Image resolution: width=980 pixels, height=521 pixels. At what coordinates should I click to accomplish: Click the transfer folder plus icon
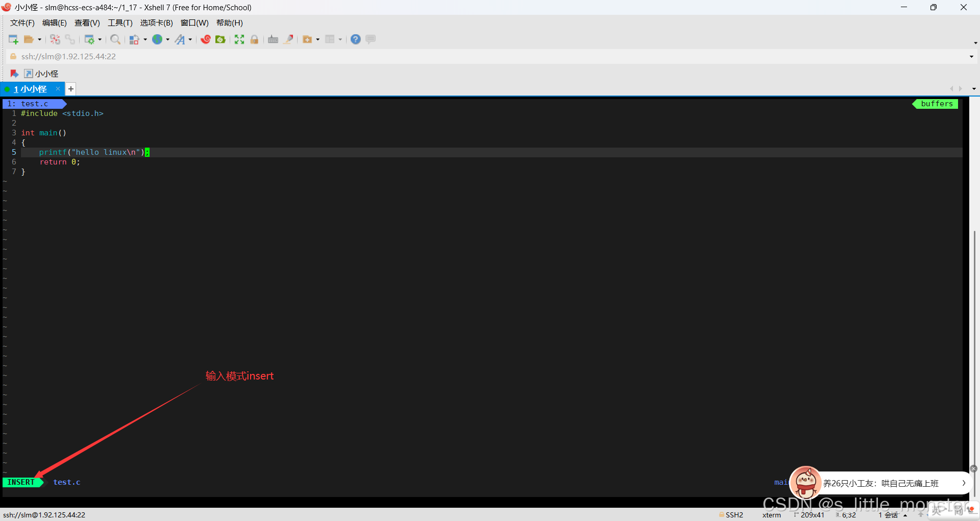point(307,39)
